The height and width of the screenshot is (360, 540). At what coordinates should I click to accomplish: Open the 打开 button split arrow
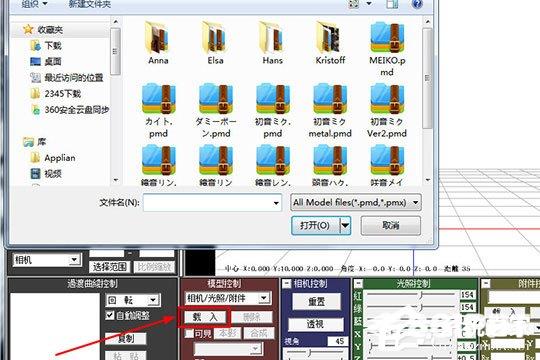(x=345, y=226)
